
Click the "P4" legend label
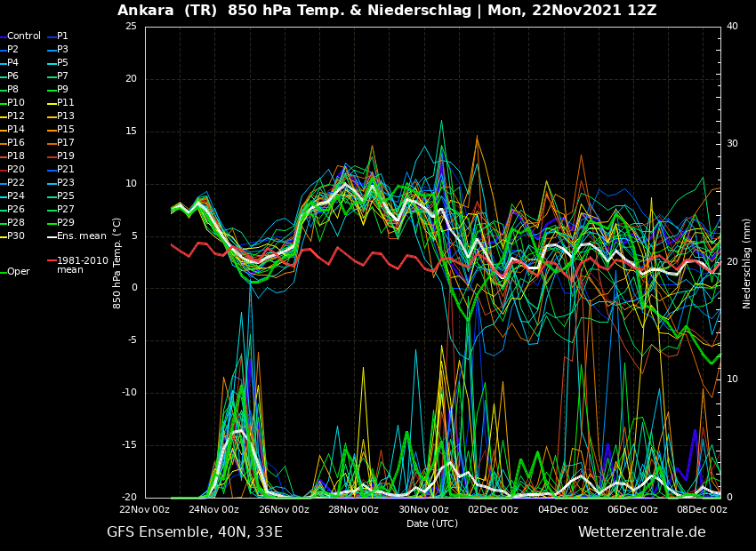click(12, 62)
